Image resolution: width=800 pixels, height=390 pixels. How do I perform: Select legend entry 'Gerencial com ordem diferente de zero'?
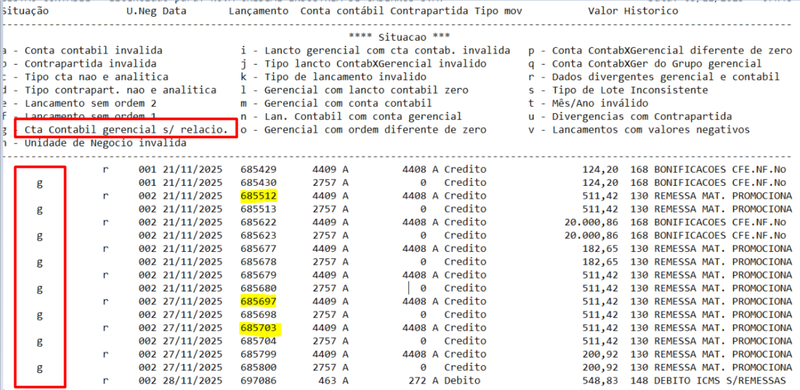pyautogui.click(x=375, y=130)
